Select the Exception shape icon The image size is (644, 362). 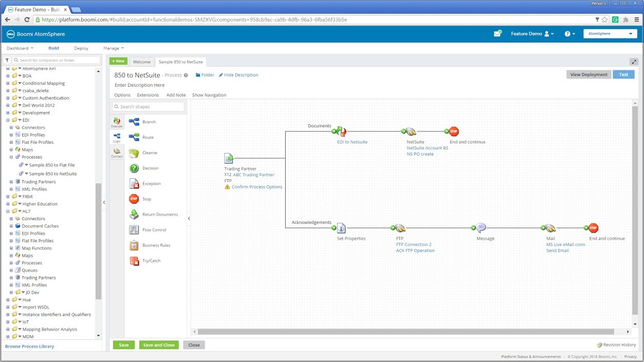click(x=134, y=183)
